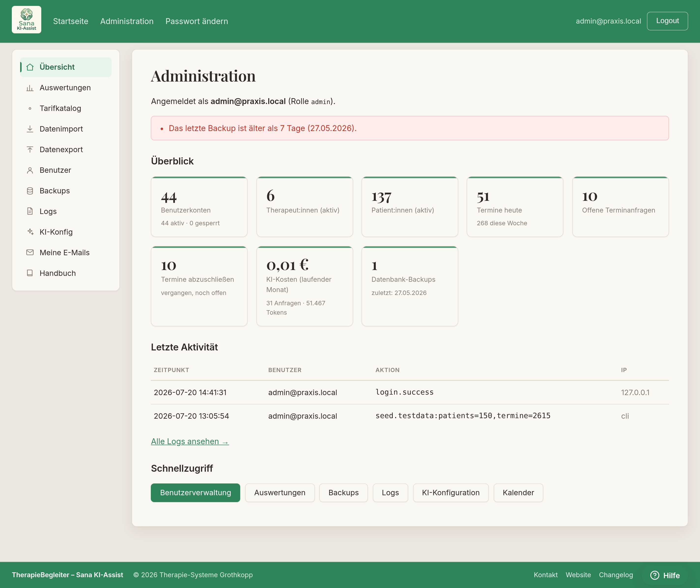Click the login.success log entry
The height and width of the screenshot is (588, 700).
point(404,392)
